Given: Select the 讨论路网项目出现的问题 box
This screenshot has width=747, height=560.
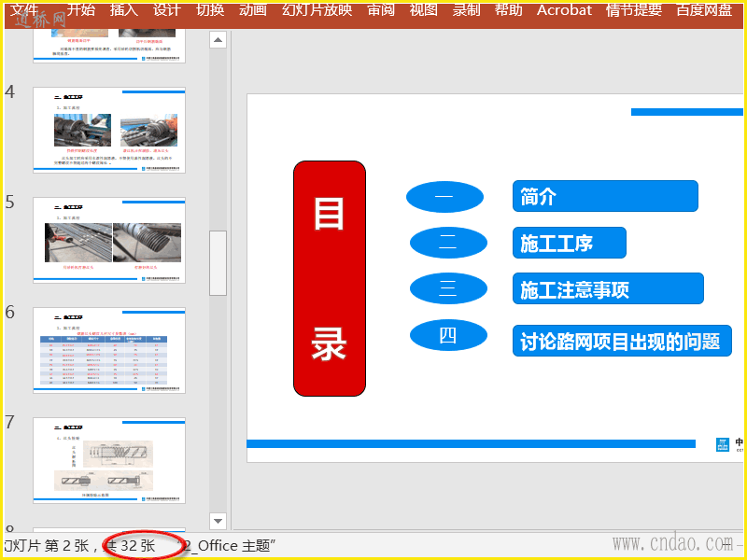Looking at the screenshot, I should click(622, 341).
